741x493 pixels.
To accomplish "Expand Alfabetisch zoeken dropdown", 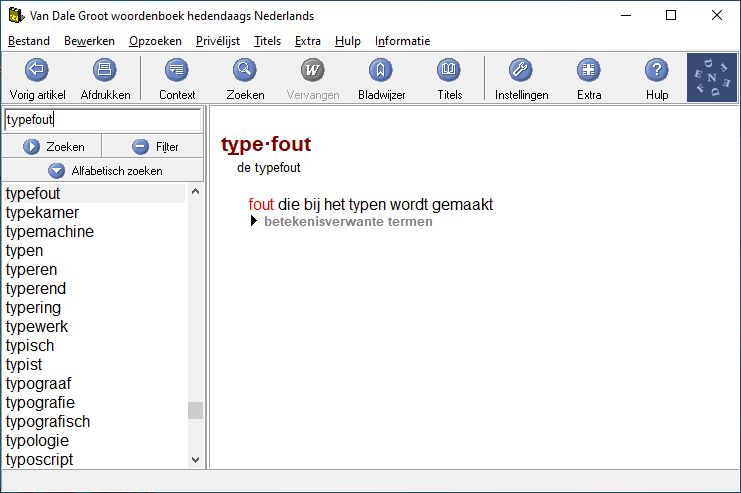I will coord(103,171).
